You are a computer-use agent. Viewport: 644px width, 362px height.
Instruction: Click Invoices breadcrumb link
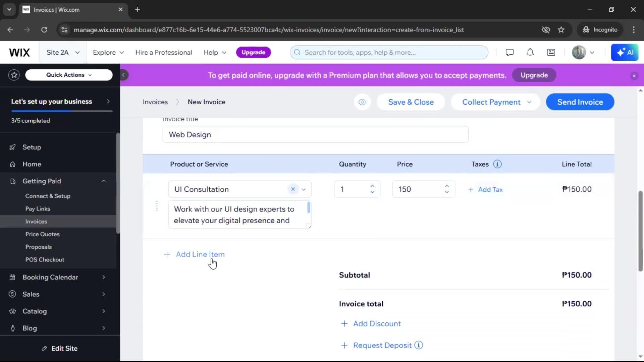tap(155, 102)
